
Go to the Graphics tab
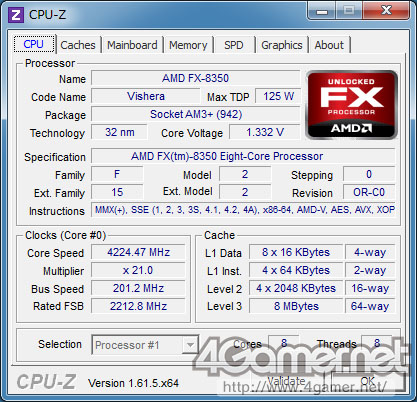282,45
